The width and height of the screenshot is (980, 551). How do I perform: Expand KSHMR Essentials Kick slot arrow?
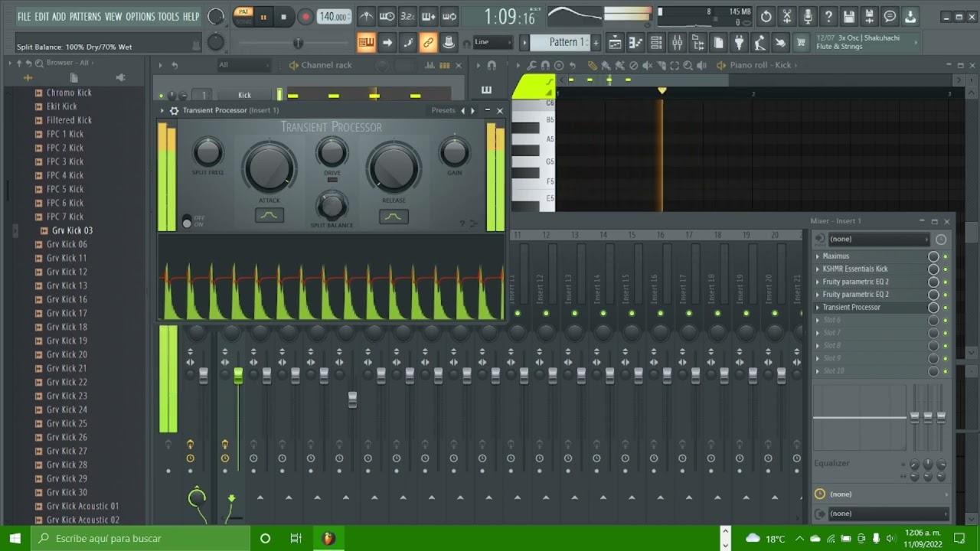coord(818,269)
